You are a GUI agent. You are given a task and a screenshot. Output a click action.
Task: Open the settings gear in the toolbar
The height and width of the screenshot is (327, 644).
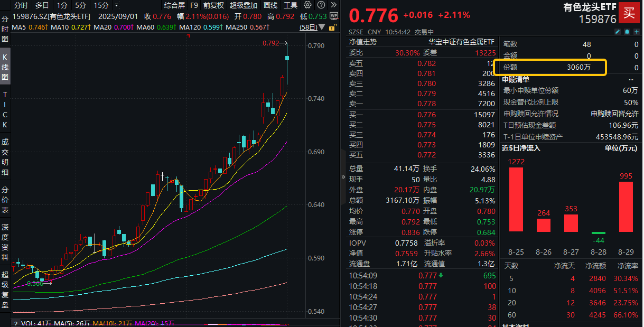pos(307,5)
